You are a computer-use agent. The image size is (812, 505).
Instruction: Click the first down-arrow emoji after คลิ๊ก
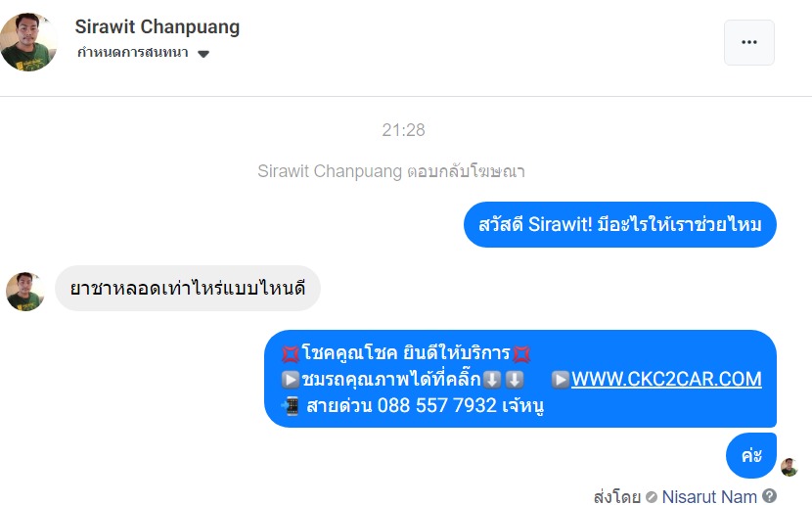(x=492, y=380)
